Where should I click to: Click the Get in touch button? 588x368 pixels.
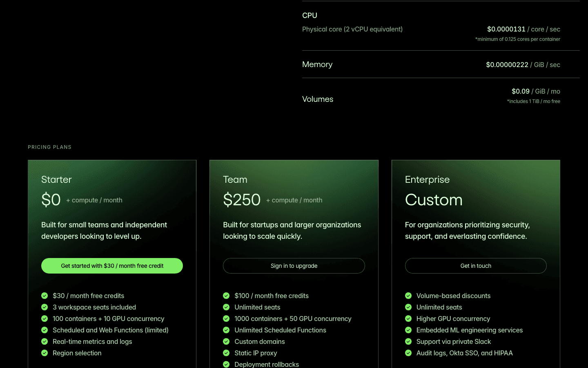coord(476,266)
